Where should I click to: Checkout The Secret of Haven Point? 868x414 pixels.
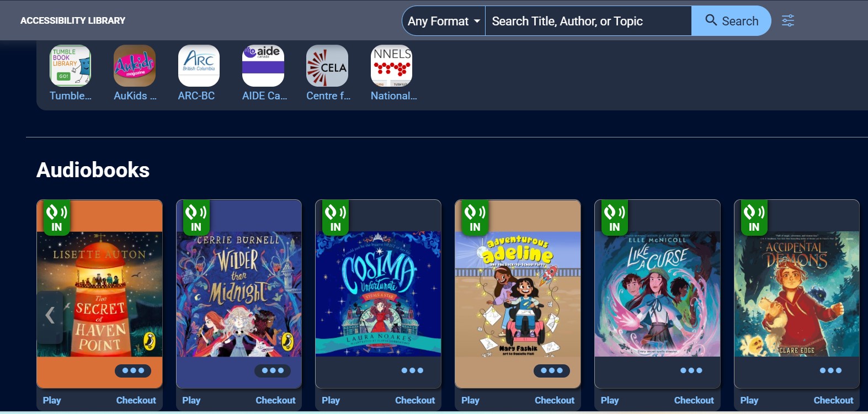(136, 400)
